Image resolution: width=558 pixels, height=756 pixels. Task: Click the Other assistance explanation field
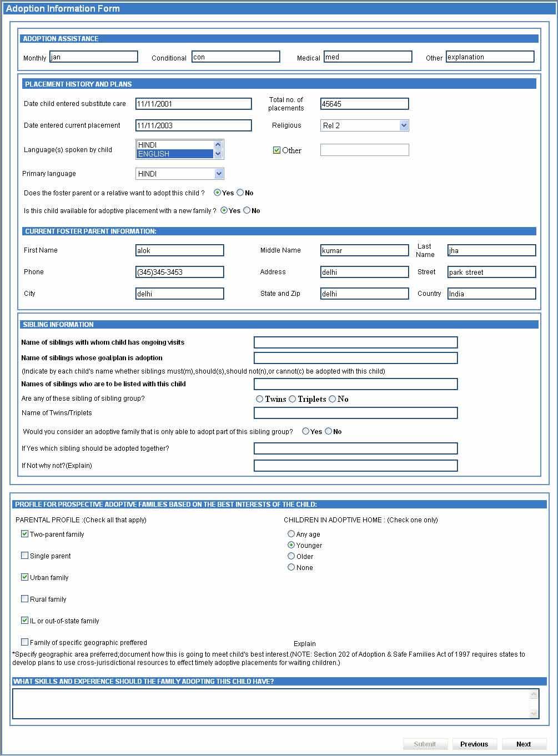pos(490,57)
